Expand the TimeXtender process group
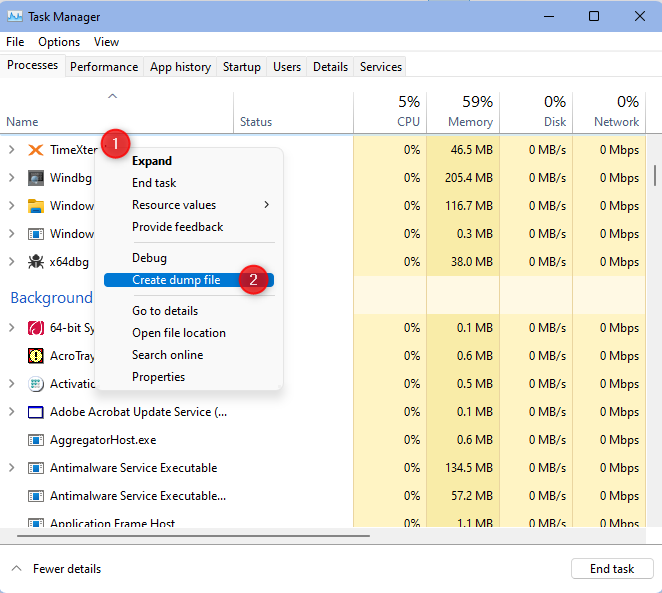This screenshot has height=593, width=662. pyautogui.click(x=12, y=150)
